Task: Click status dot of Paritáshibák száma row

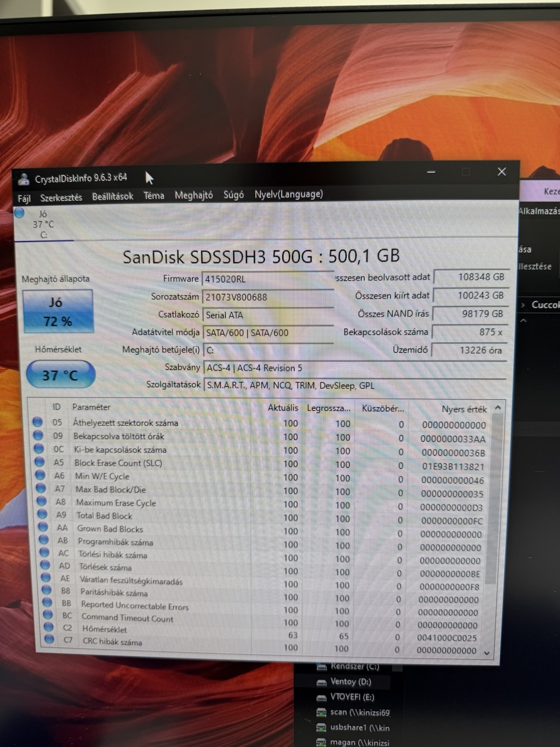Action: coord(46,590)
